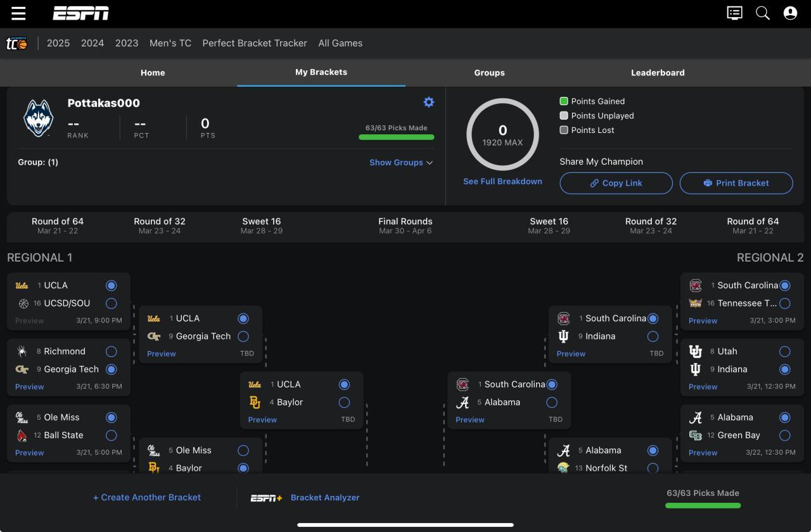This screenshot has width=811, height=532.
Task: Click Create Another Bracket
Action: click(147, 497)
